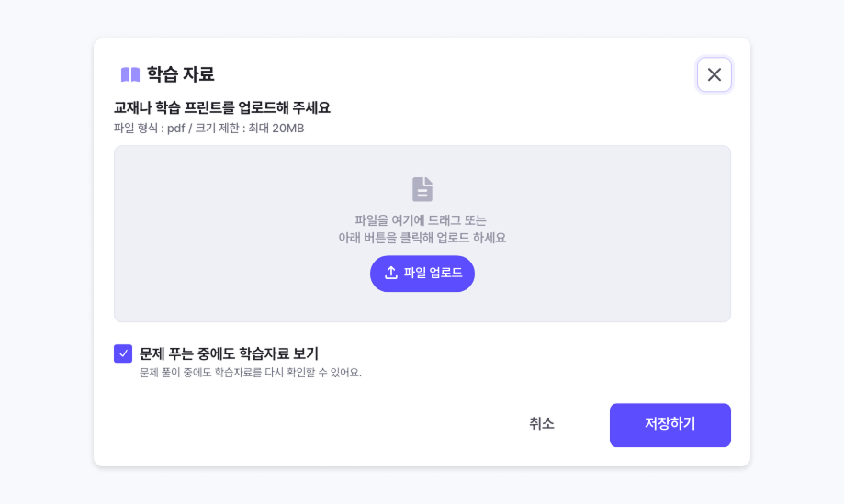This screenshot has height=504, width=844.
Task: Close the 학습 자료 dialog with X
Action: [715, 74]
